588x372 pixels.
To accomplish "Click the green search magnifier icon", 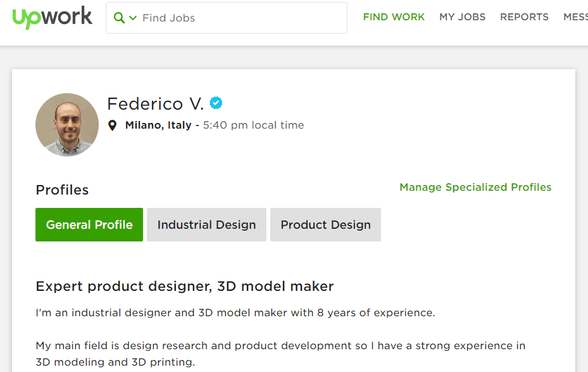I will [119, 18].
